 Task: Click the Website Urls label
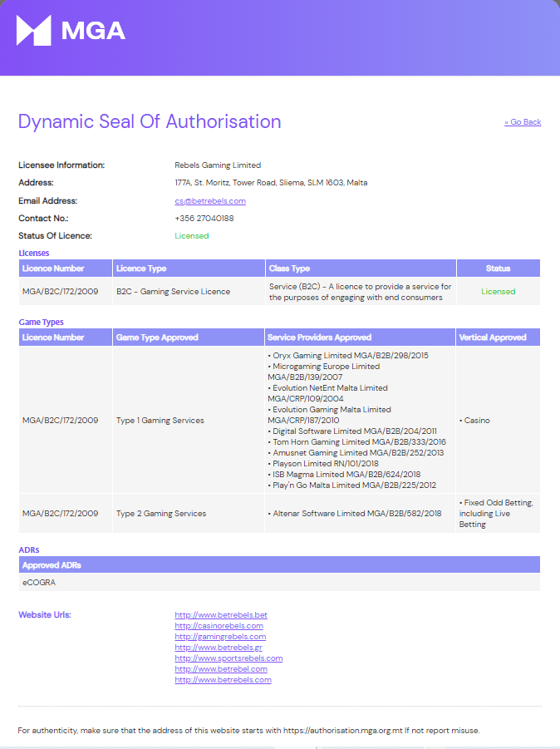[45, 615]
